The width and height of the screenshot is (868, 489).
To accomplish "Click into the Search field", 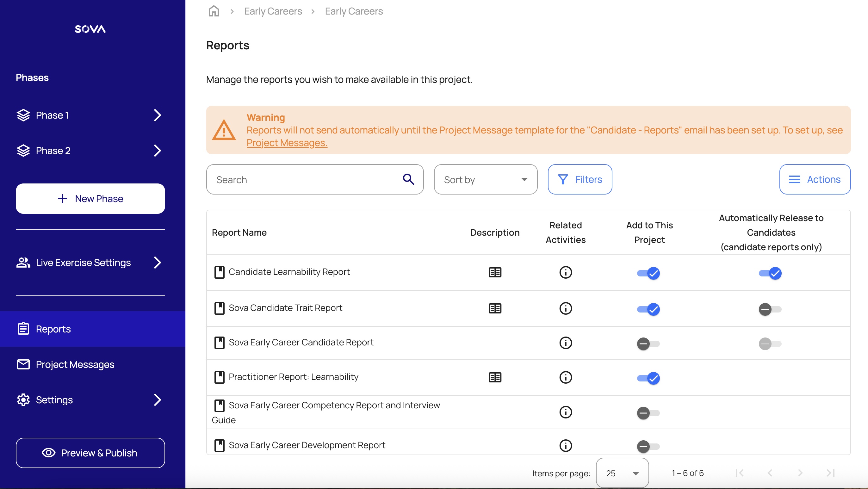I will pos(303,180).
